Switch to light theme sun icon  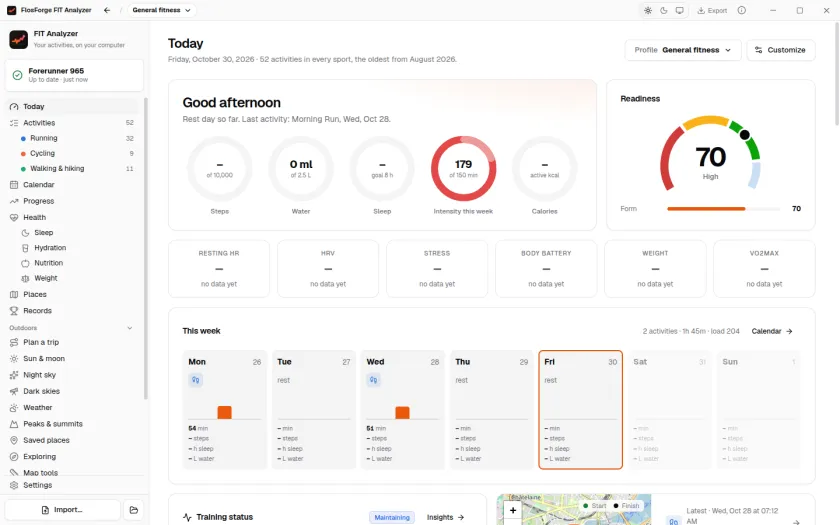click(648, 10)
